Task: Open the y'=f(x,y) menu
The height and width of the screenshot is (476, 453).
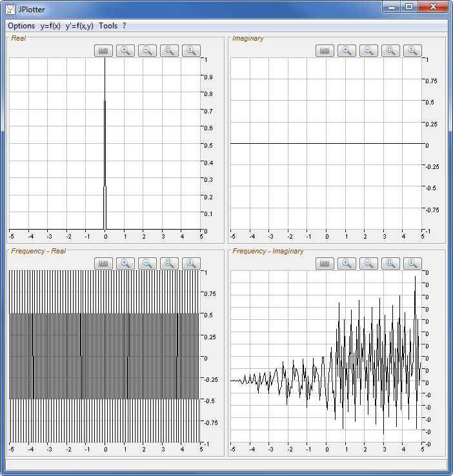Action: (79, 26)
